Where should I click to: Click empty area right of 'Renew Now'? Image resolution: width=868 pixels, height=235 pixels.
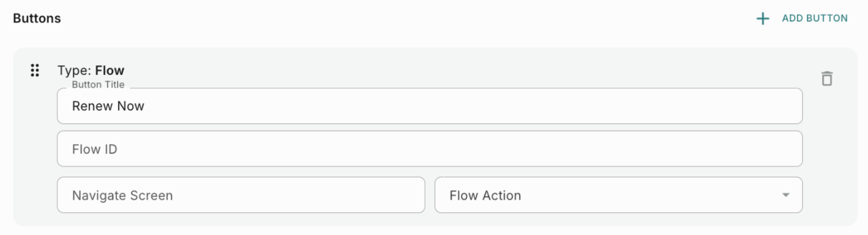[x=465, y=106]
